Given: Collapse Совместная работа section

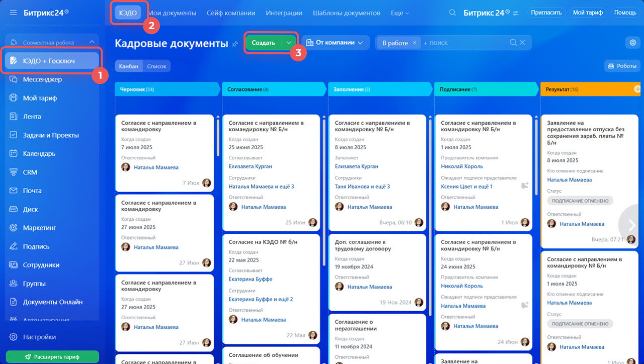Looking at the screenshot, I should tap(92, 42).
